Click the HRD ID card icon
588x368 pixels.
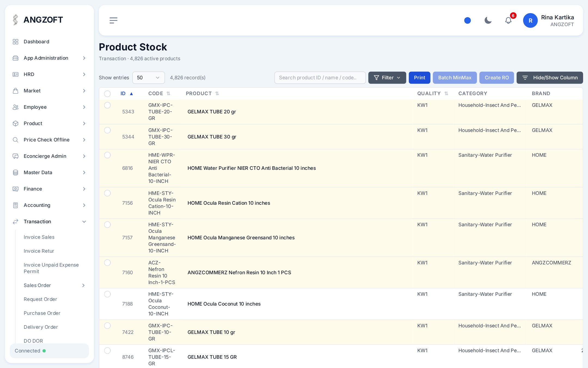(x=16, y=74)
